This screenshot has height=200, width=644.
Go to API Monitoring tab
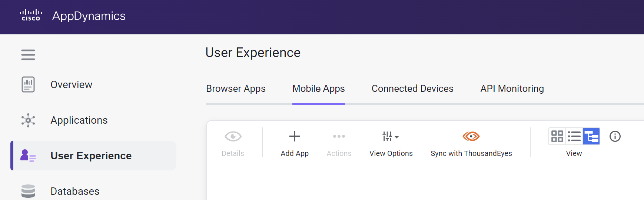[512, 89]
